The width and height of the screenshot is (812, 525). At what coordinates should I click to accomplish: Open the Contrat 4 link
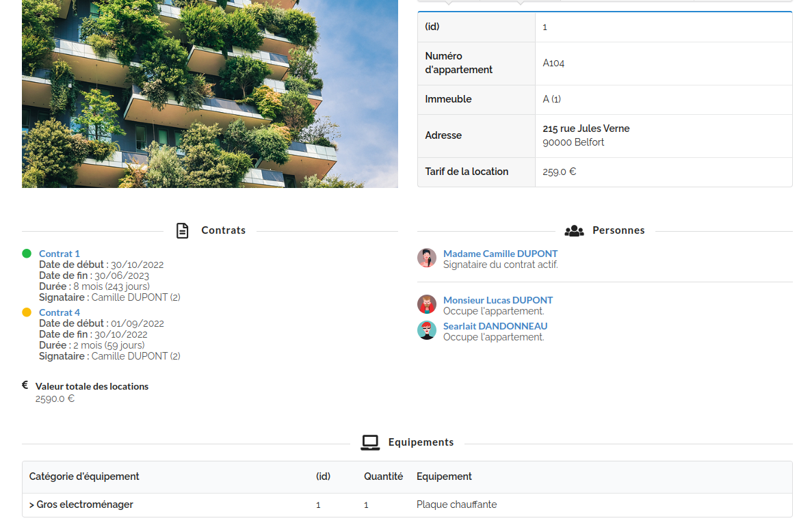(60, 312)
